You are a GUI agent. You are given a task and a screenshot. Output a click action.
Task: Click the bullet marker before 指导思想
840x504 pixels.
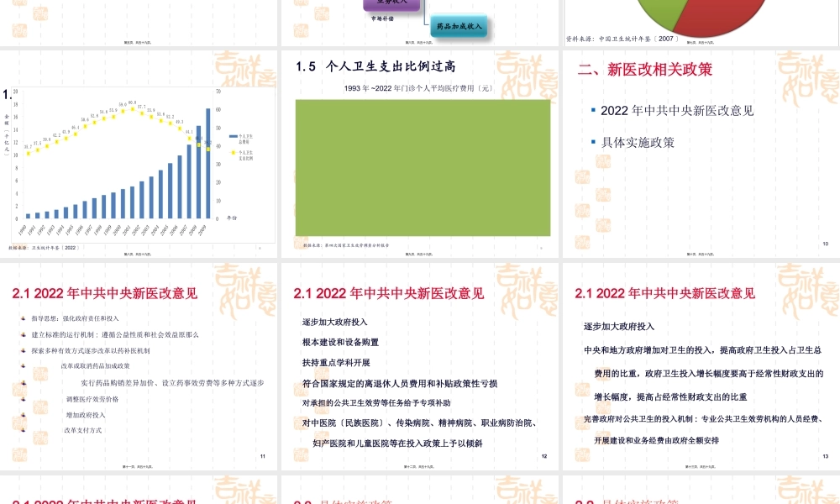(x=23, y=318)
